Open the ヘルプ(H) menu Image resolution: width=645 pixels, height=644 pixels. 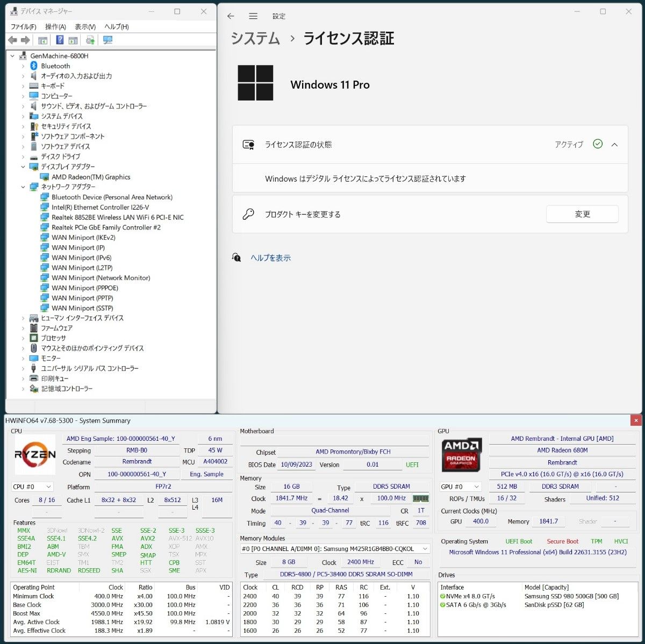tap(117, 27)
